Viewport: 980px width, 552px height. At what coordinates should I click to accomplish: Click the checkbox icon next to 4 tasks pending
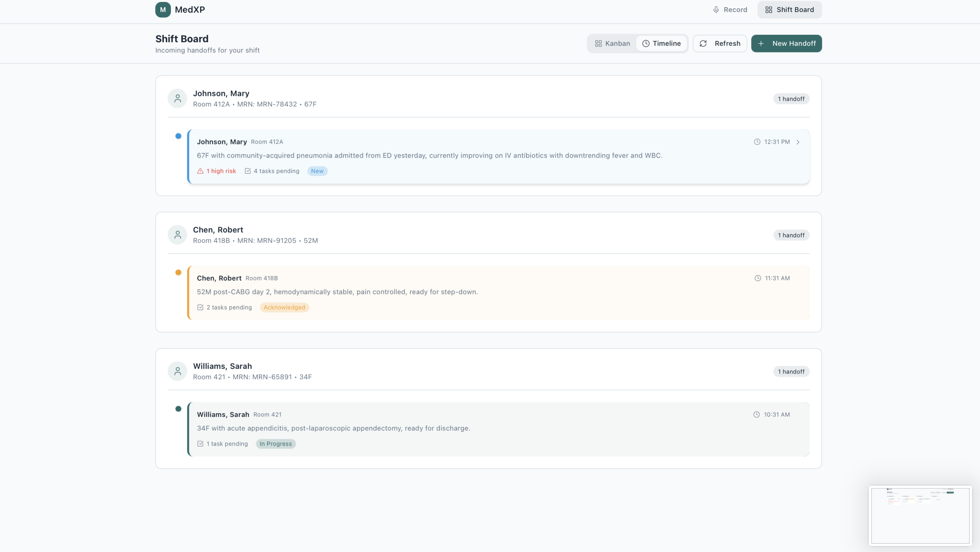tap(248, 171)
